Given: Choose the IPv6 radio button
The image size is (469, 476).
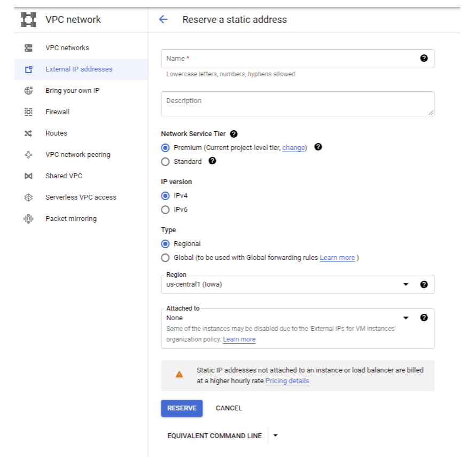Looking at the screenshot, I should point(166,210).
